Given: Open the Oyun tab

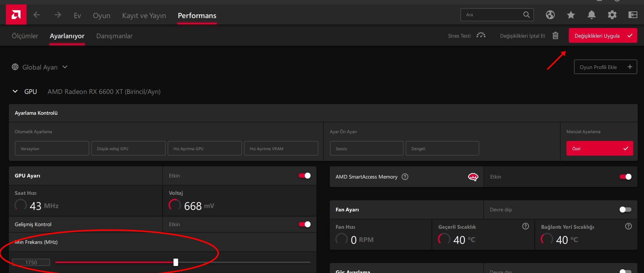Looking at the screenshot, I should (101, 15).
